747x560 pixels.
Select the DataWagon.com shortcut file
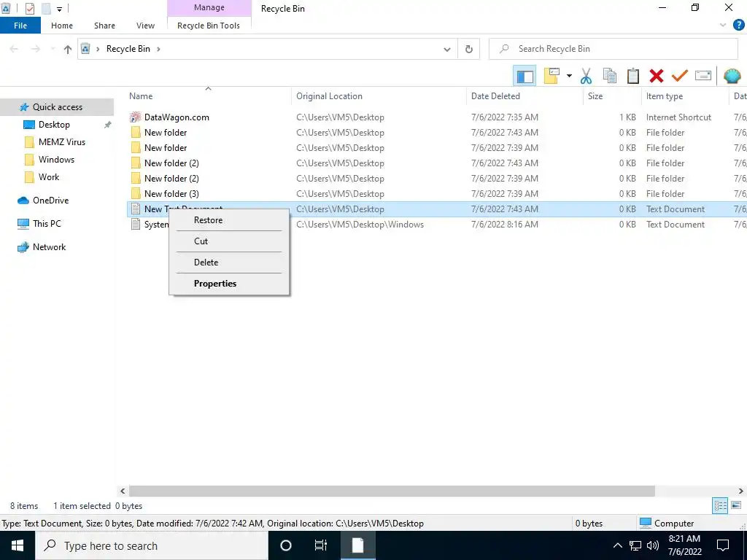tap(177, 117)
